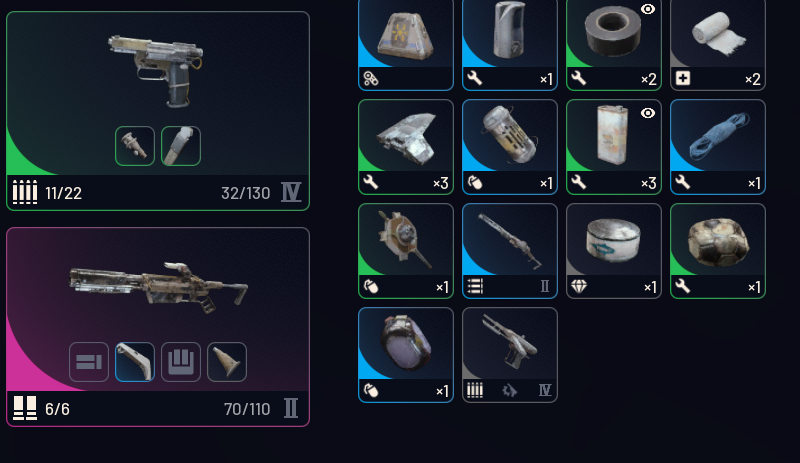Select the pistol magazine attachment slot
Viewport: 800px width, 463px height.
point(181,146)
